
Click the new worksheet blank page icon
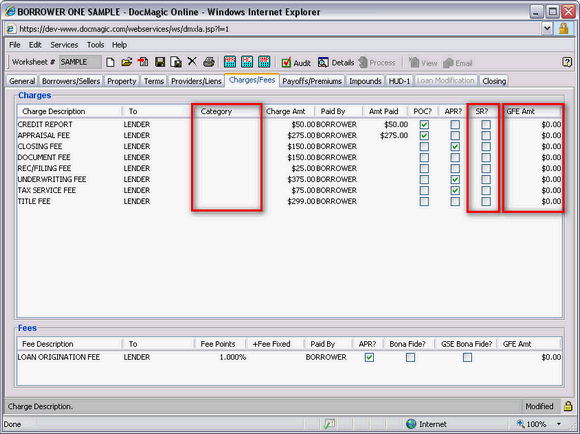click(x=110, y=62)
